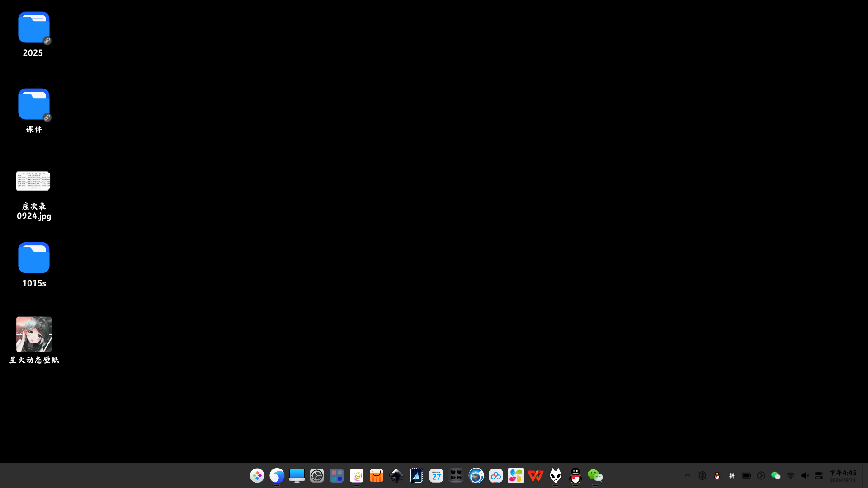The height and width of the screenshot is (488, 868).
Task: Click the circled arrow tray icon
Action: pos(761,475)
